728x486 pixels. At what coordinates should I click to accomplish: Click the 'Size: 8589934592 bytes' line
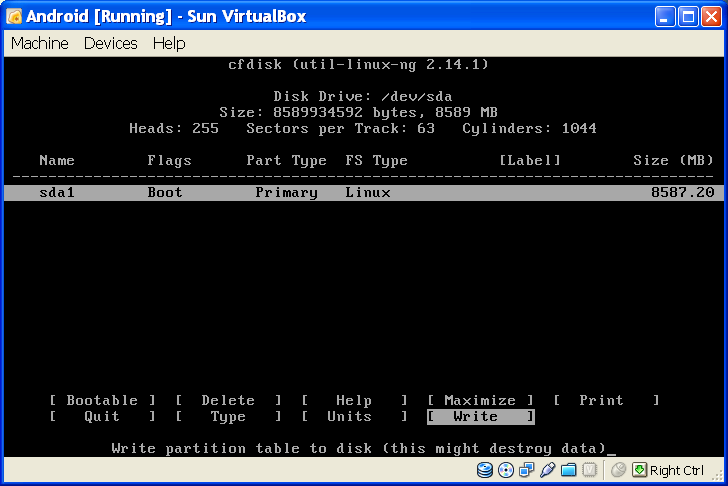(x=358, y=112)
